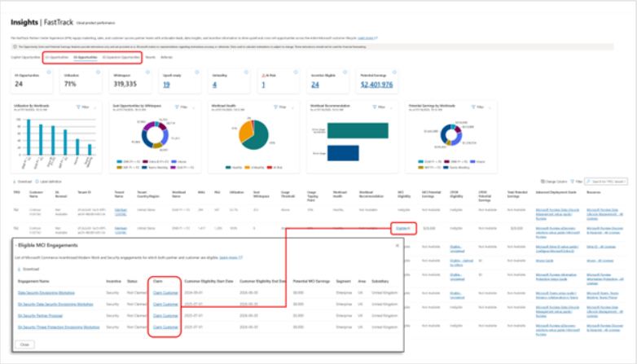Open info icon on Incentive Eligible card
637x364 pixels.
coord(345,72)
